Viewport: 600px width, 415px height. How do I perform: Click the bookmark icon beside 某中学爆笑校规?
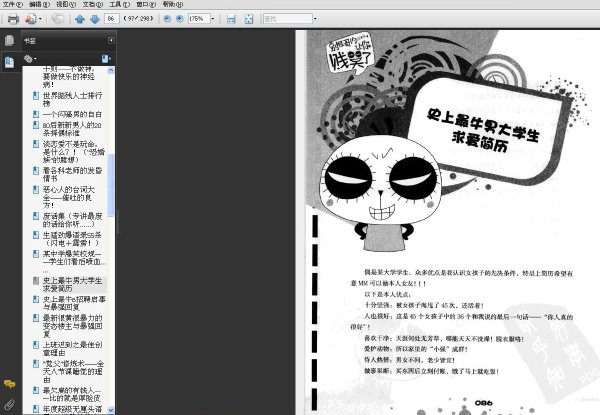pyautogui.click(x=36, y=254)
